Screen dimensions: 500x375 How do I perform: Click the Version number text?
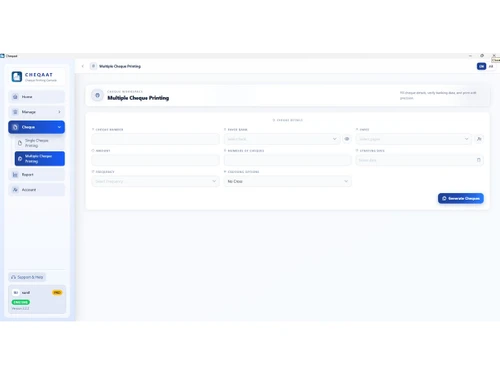point(20,309)
